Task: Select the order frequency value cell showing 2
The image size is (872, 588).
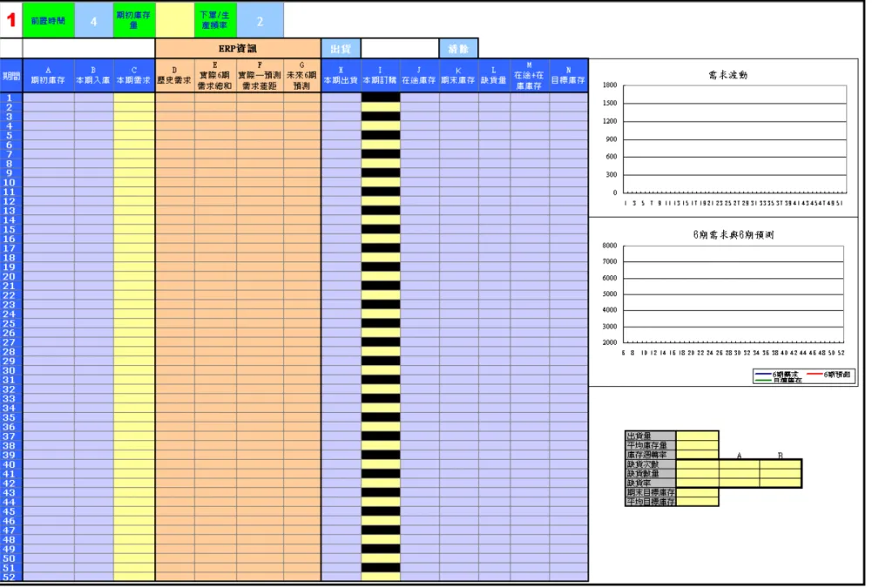Action: point(260,21)
